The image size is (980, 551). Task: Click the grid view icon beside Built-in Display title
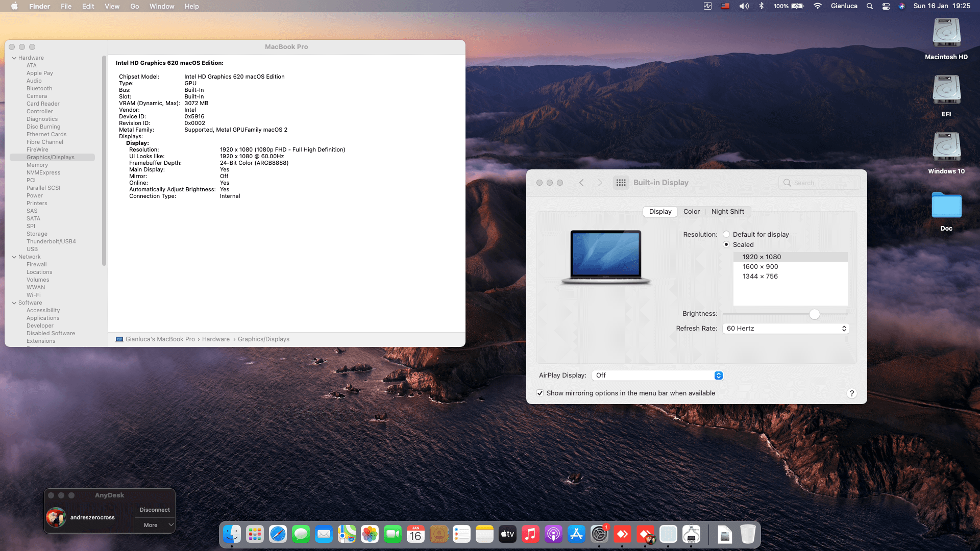coord(621,182)
